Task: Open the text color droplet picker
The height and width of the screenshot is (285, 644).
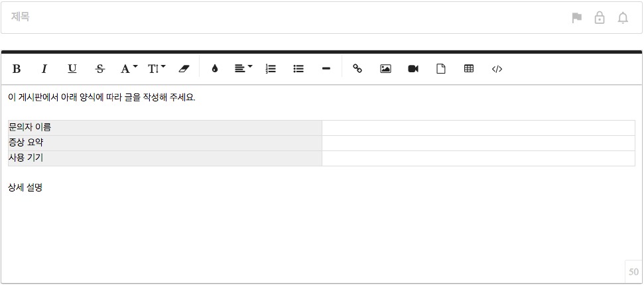Action: (214, 69)
